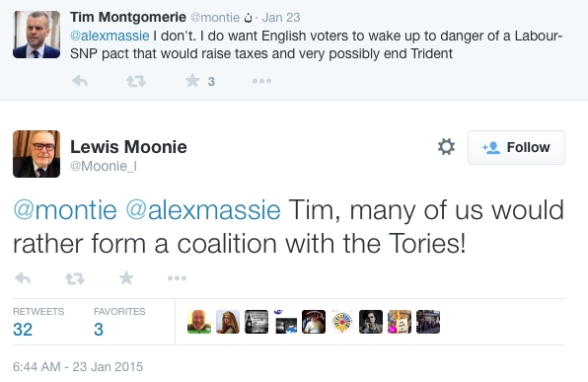
Task: Open the Jan 23 tweet timestamp
Action: (281, 17)
